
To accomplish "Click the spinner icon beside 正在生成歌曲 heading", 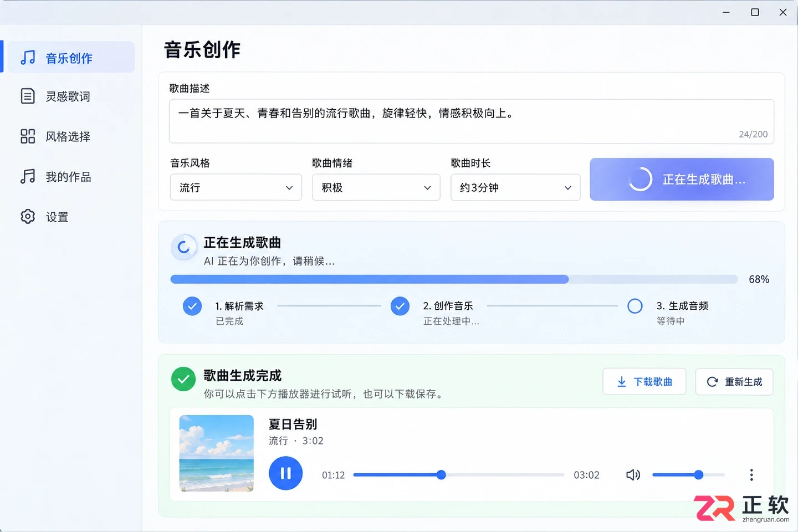I will click(x=183, y=248).
